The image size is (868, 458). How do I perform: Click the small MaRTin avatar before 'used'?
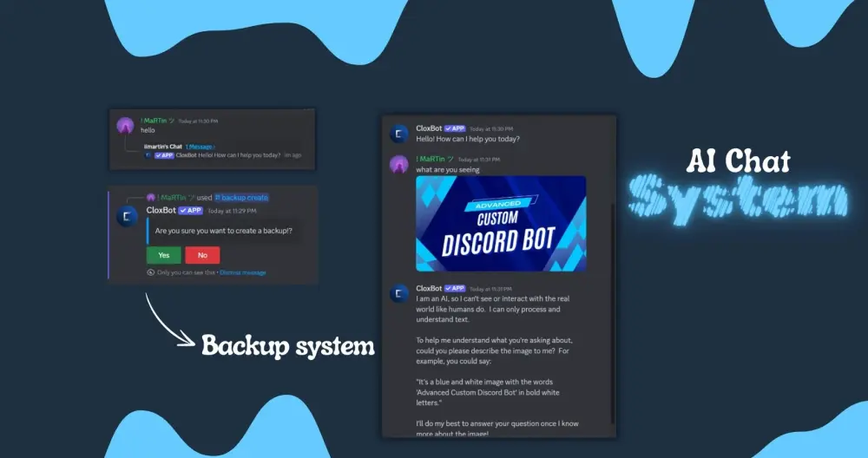(150, 198)
